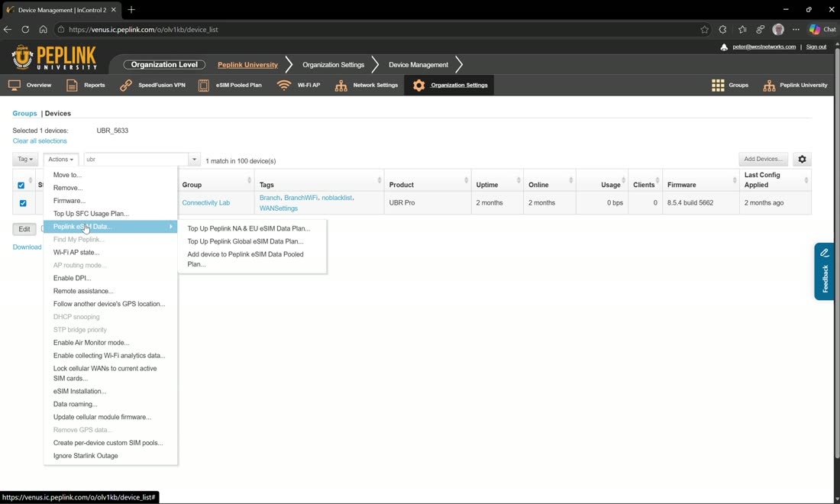The width and height of the screenshot is (840, 504).
Task: Uncheck the UBR_5633 device row checkbox
Action: click(x=23, y=203)
